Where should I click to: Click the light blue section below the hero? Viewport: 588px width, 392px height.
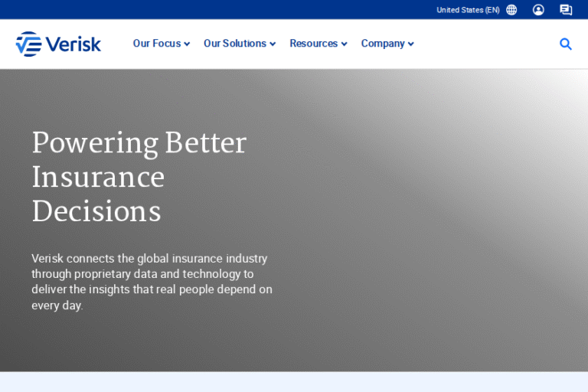[294, 382]
